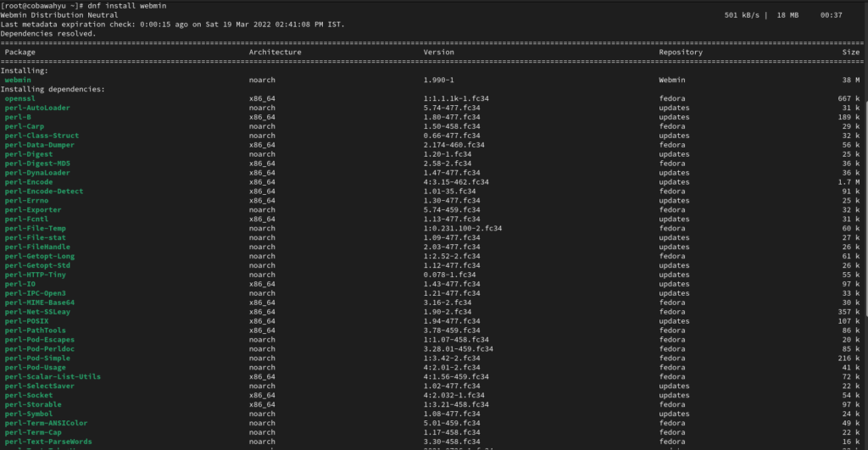Click the perl-Text-ParseWords package name
Screen dimensions: 868x450
point(48,442)
